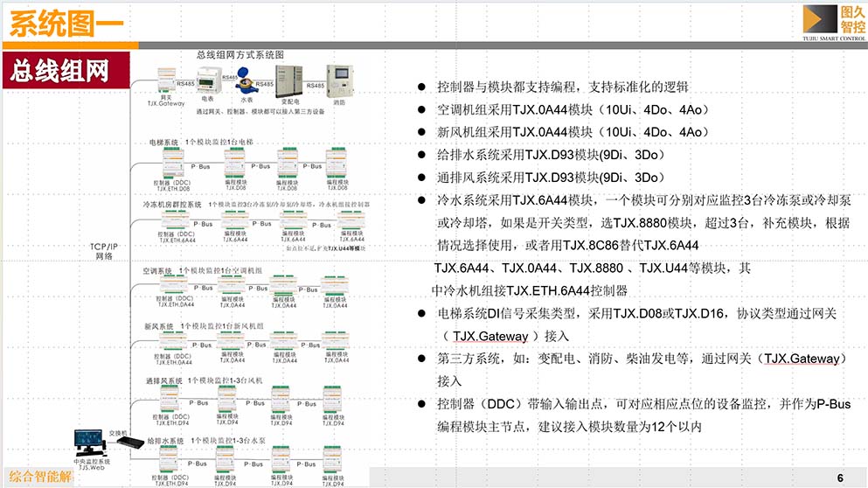Viewport: 868px width, 488px height.
Task: Click the electricity meter (电表) icon
Action: tap(208, 82)
